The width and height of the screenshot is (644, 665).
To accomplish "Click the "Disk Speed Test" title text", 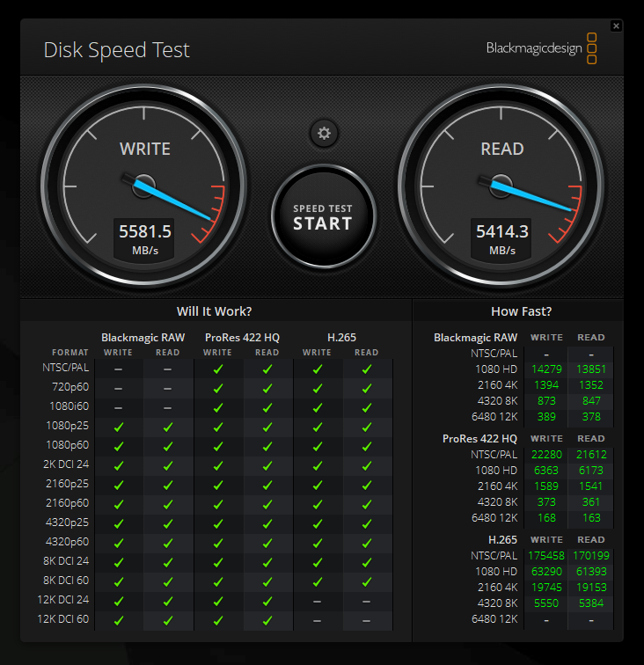I will [116, 50].
